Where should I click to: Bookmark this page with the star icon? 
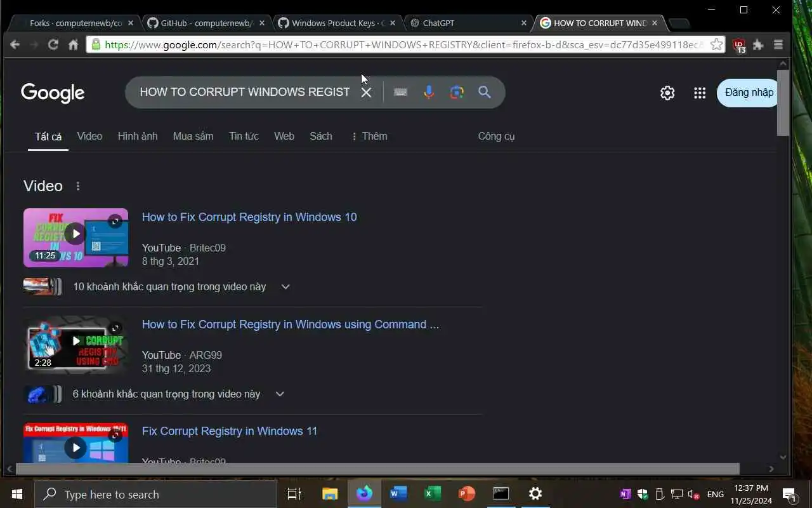pyautogui.click(x=716, y=44)
